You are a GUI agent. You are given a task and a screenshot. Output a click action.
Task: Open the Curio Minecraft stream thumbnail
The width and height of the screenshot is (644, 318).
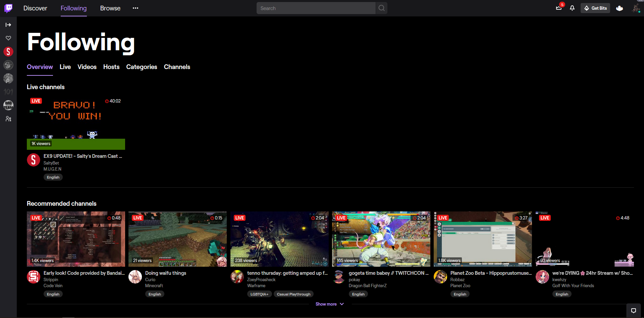tap(177, 239)
